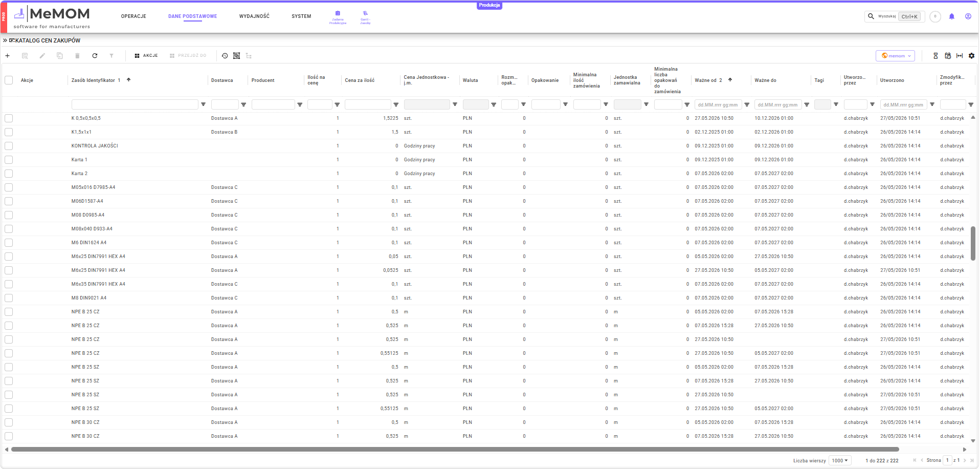Open filter options for Ważne do column
980x469 pixels.
pyautogui.click(x=807, y=104)
